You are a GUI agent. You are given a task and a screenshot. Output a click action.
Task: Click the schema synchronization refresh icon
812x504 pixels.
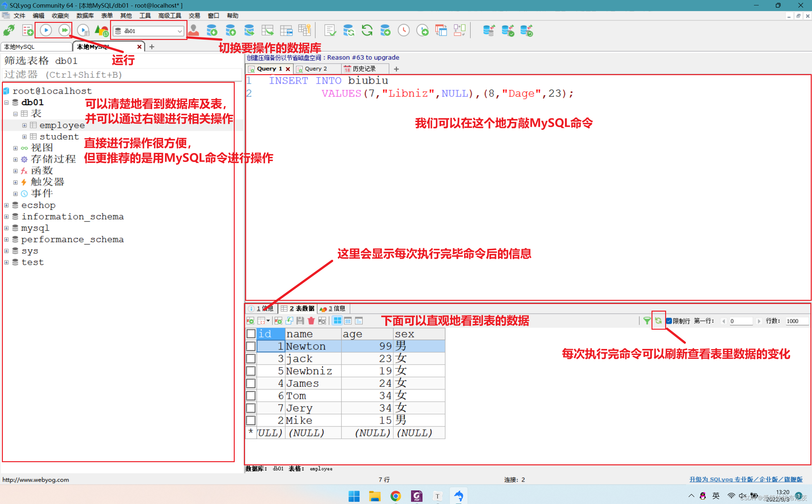click(367, 31)
